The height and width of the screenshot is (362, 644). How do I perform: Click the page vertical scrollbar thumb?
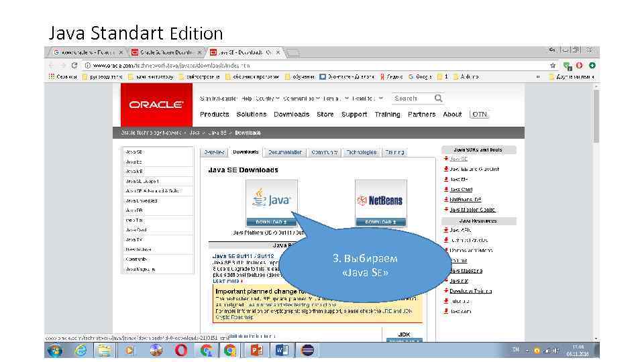click(596, 116)
